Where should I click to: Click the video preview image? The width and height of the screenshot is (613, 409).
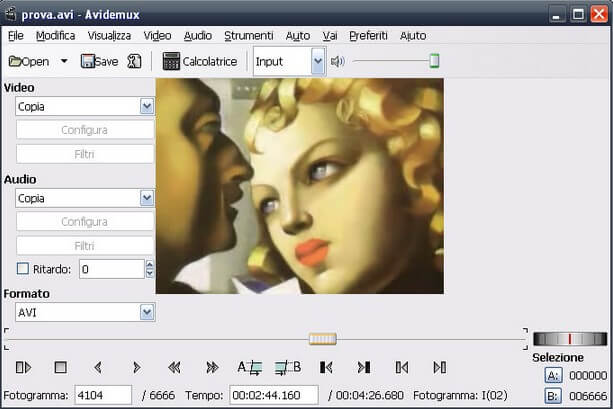click(299, 186)
